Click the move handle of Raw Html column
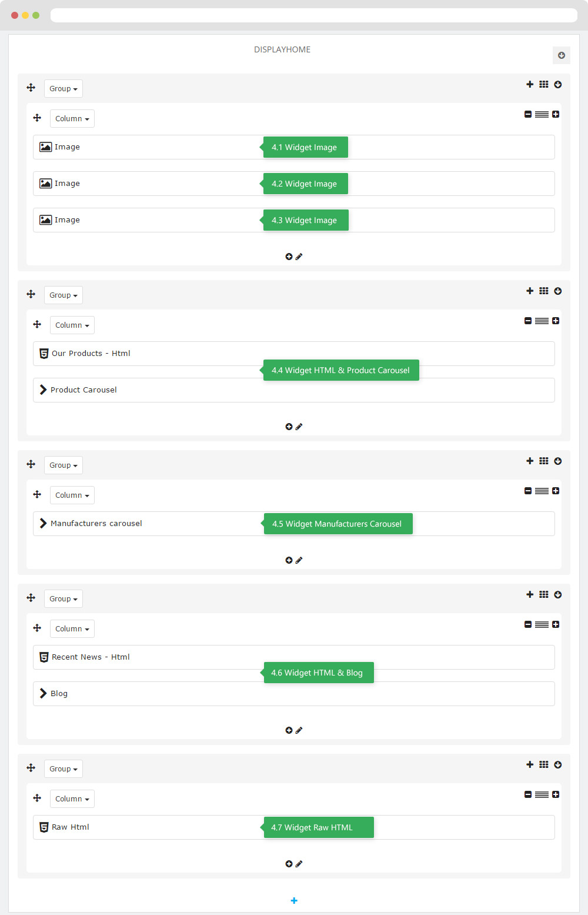The height and width of the screenshot is (915, 588). coord(37,798)
